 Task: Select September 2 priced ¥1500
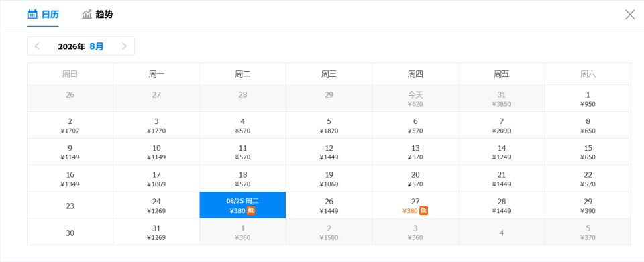pyautogui.click(x=329, y=232)
